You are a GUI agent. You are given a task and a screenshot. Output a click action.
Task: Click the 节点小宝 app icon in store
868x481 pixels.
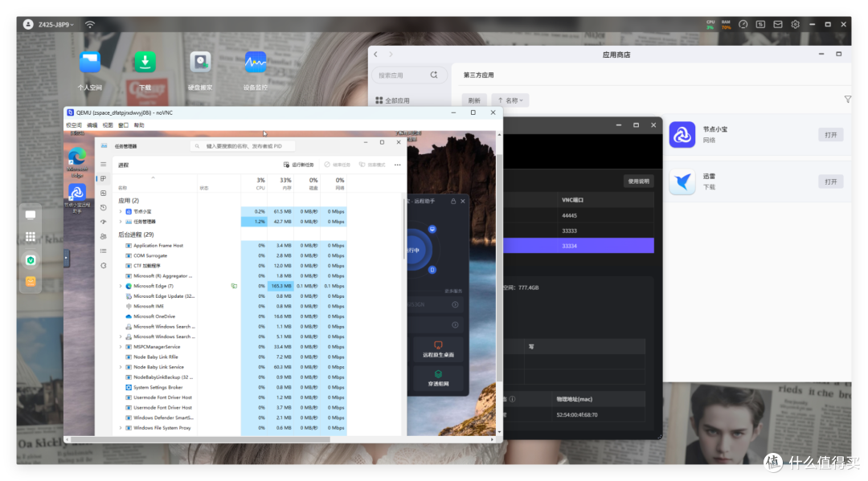click(x=682, y=134)
